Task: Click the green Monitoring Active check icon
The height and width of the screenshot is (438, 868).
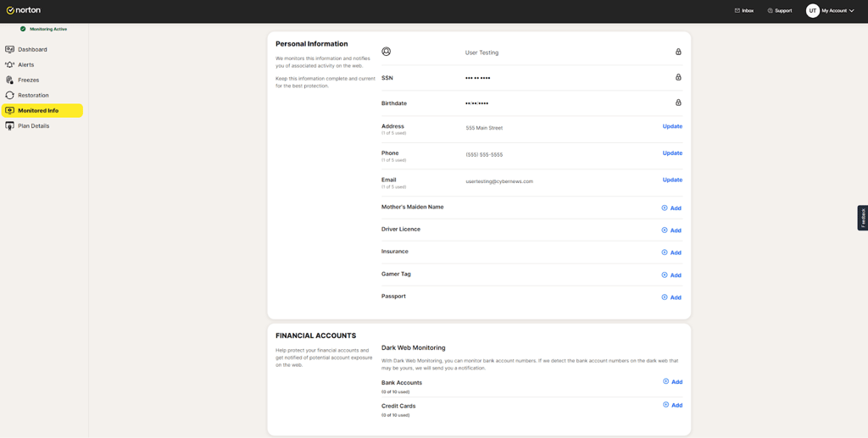Action: [x=23, y=29]
